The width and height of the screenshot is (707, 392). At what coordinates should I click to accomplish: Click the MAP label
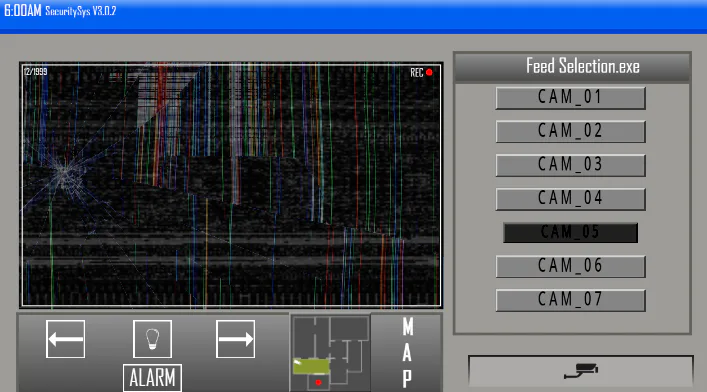coord(407,353)
